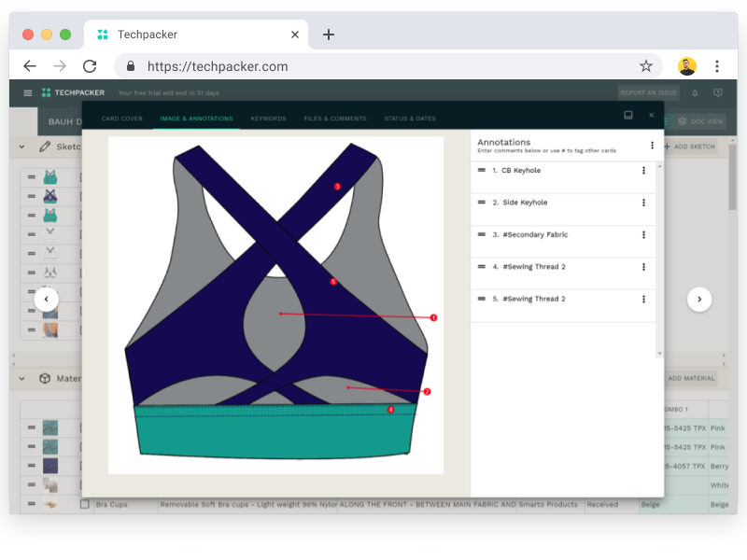Click the Beige colorway cell
Image resolution: width=747 pixels, height=560 pixels.
tap(672, 504)
